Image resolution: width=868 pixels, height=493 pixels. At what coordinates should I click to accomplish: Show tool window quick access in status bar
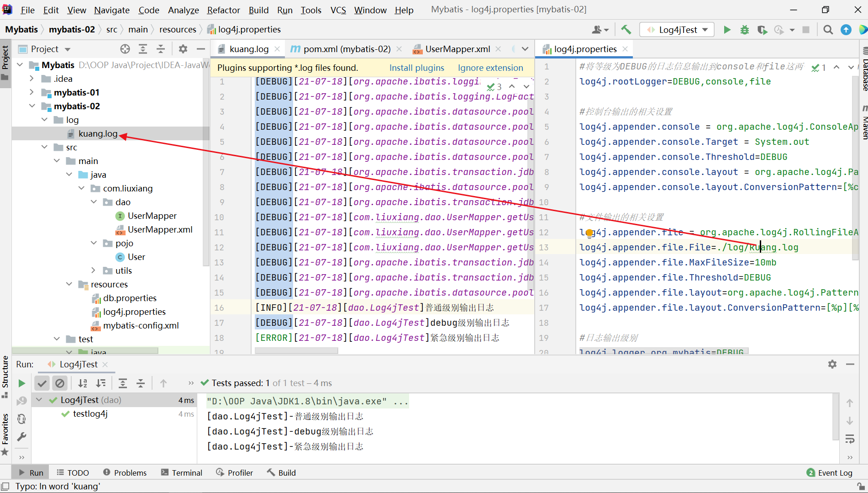point(5,487)
